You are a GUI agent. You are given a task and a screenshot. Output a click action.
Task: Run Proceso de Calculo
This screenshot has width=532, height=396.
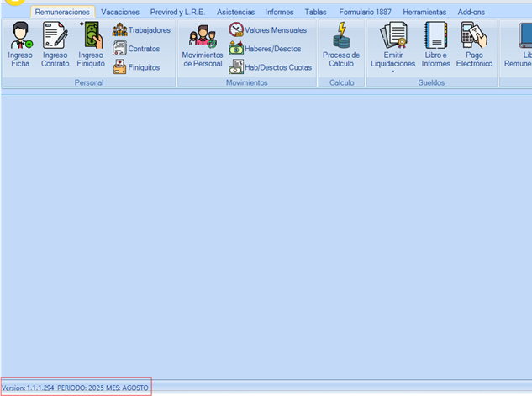tap(341, 46)
